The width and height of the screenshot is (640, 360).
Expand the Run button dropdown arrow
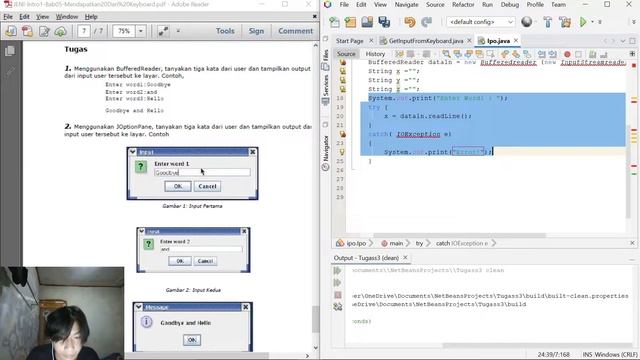coord(592,22)
